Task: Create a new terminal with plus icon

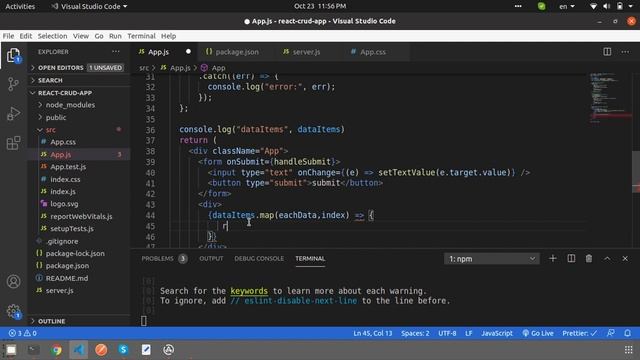Action: (553, 258)
